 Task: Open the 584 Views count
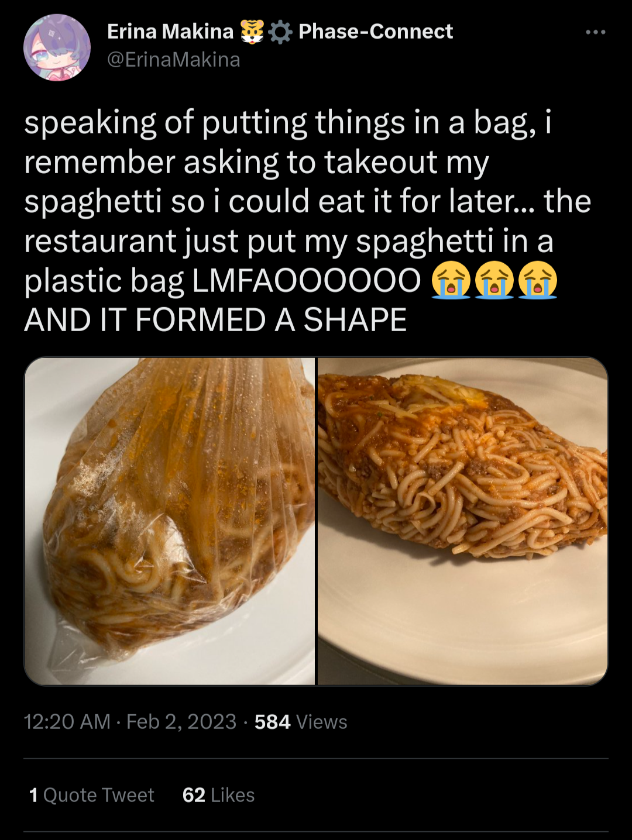[301, 721]
